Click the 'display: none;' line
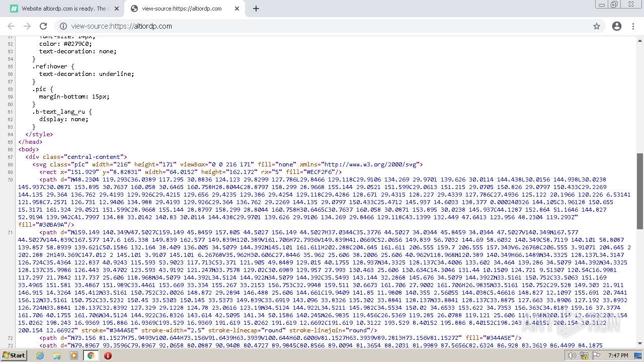The height and width of the screenshot is (362, 644). tap(64, 119)
